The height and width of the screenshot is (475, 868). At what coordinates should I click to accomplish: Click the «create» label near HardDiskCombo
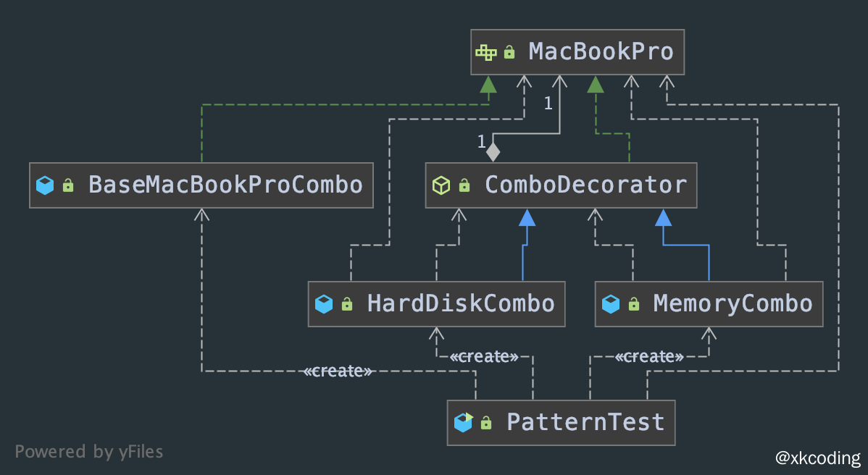coord(484,356)
